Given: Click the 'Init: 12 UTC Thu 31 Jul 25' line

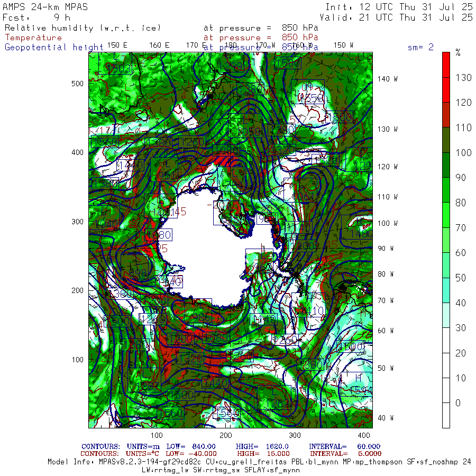Looking at the screenshot, I should (399, 7).
